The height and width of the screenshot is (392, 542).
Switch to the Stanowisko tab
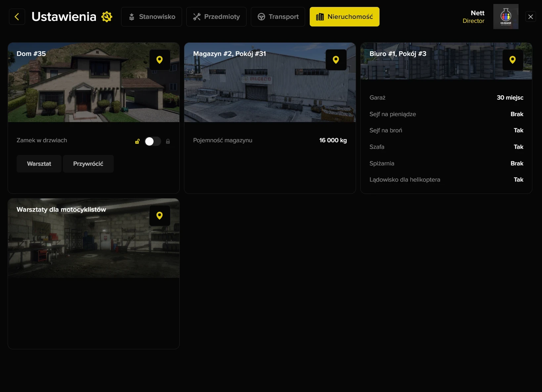tap(152, 17)
